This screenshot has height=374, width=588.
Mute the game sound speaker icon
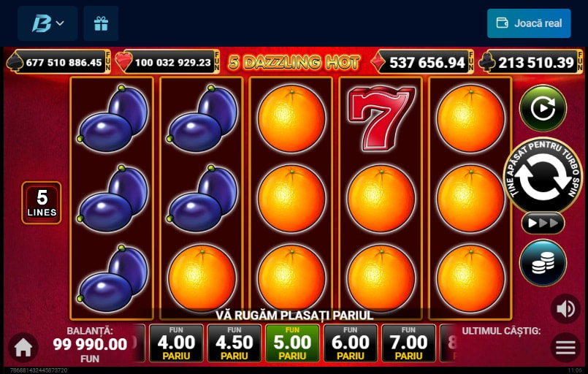[x=565, y=309]
